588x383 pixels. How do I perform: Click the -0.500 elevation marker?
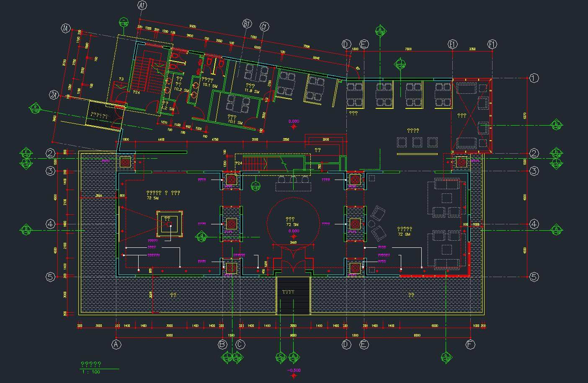tap(294, 370)
